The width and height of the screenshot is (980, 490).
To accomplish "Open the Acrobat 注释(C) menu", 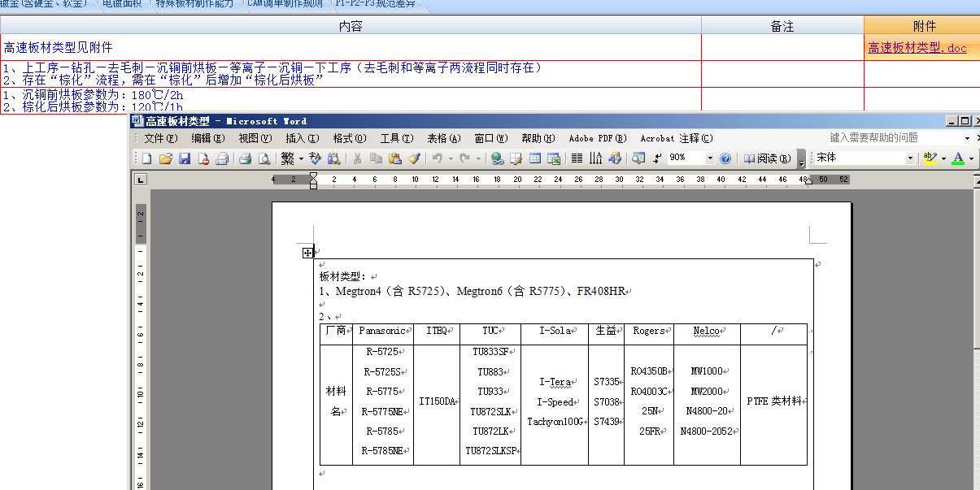I will click(677, 138).
